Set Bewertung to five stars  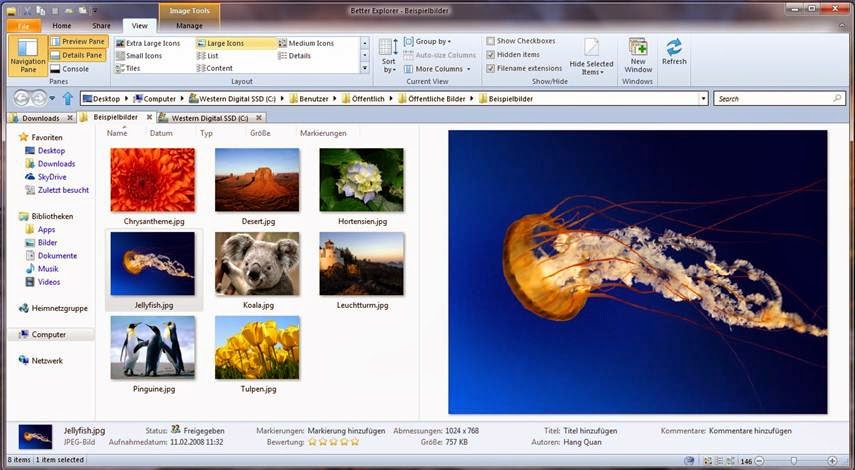coord(355,442)
